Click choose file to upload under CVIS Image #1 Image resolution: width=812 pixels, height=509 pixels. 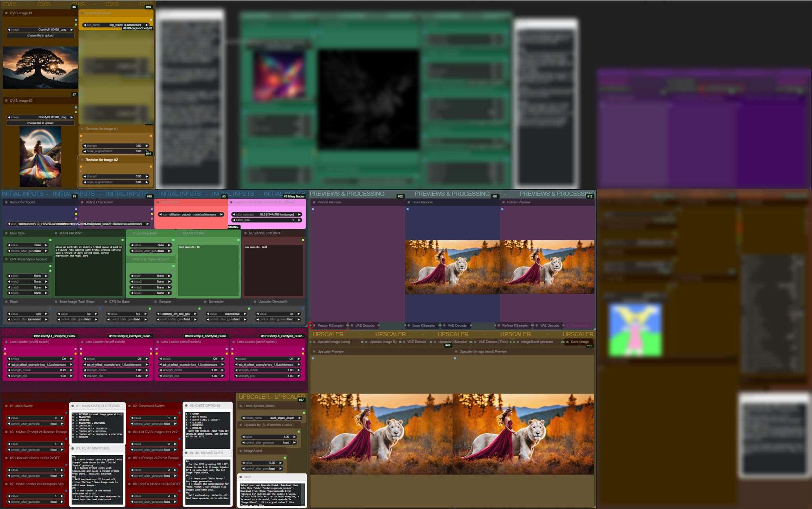coord(40,35)
